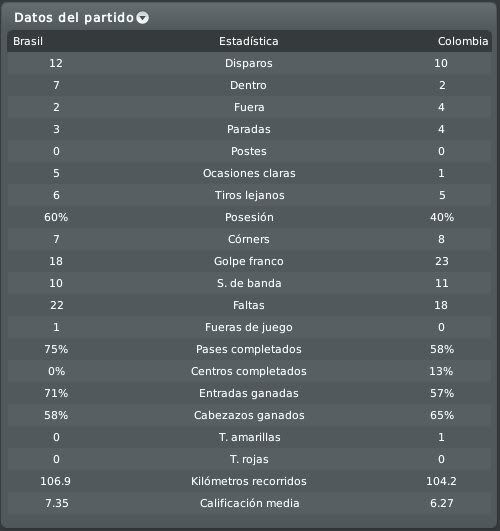The height and width of the screenshot is (531, 500).
Task: Select the Kilómetros recorridos row
Action: [249, 481]
